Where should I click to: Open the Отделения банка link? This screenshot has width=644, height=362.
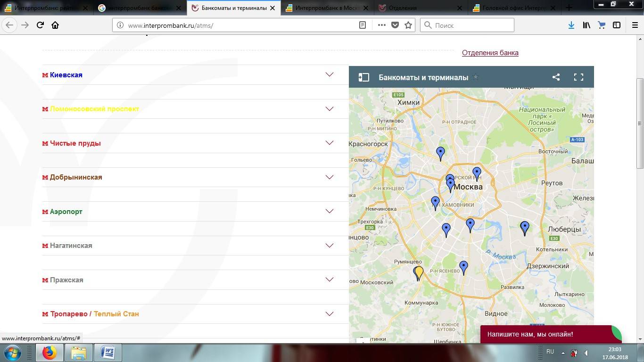[490, 53]
